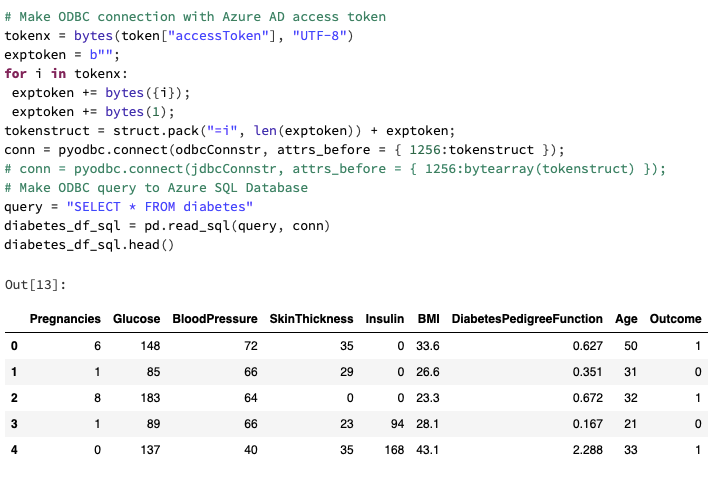
Task: Click the exptoken += bytes({i}) line
Action: [101, 93]
